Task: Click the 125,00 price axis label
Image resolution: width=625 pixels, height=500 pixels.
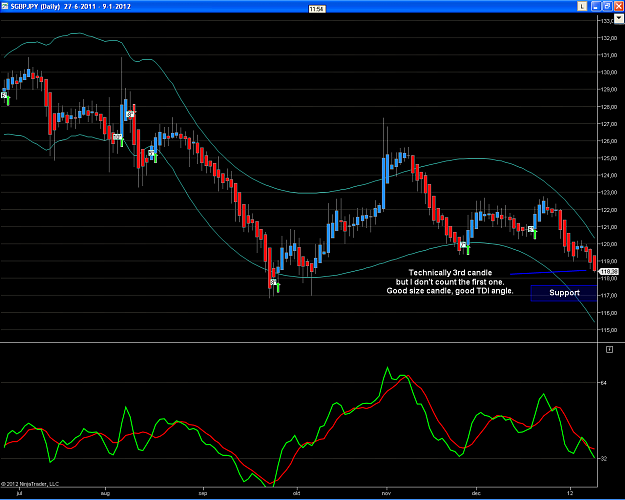Action: point(609,158)
